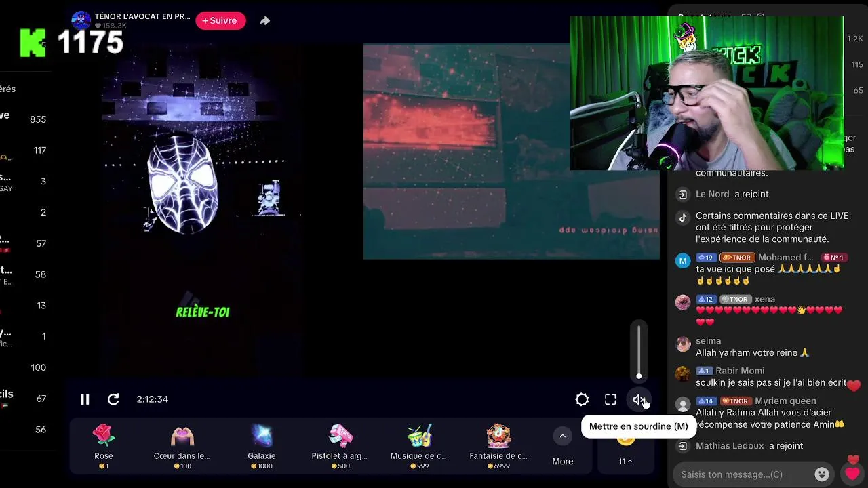Send the Fantaisie de c... gift
This screenshot has width=868, height=488.
[x=498, y=446]
